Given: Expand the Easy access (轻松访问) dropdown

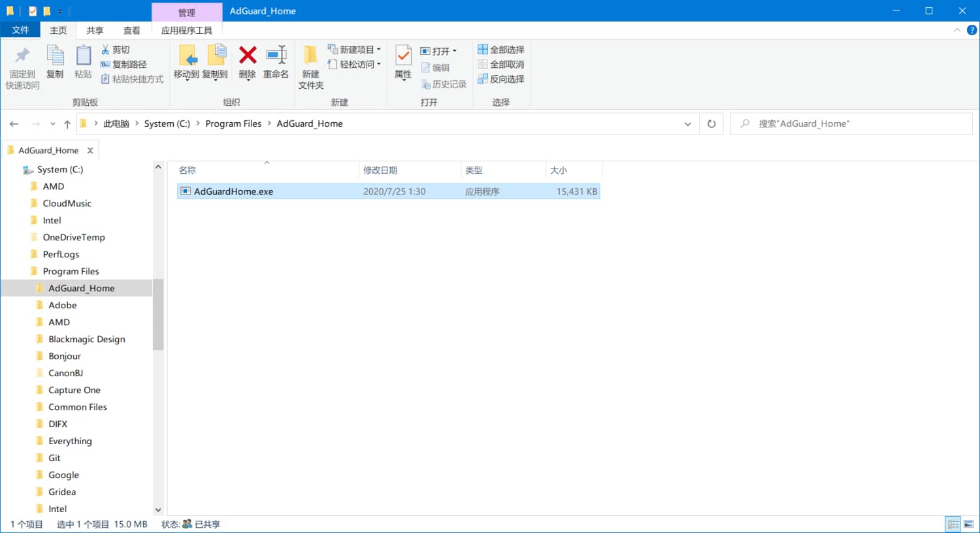Looking at the screenshot, I should [355, 64].
